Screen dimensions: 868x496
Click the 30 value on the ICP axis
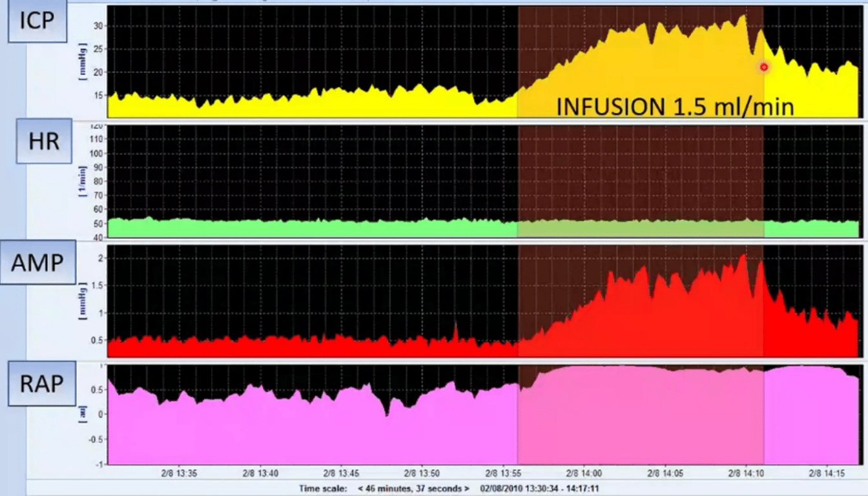coord(99,26)
